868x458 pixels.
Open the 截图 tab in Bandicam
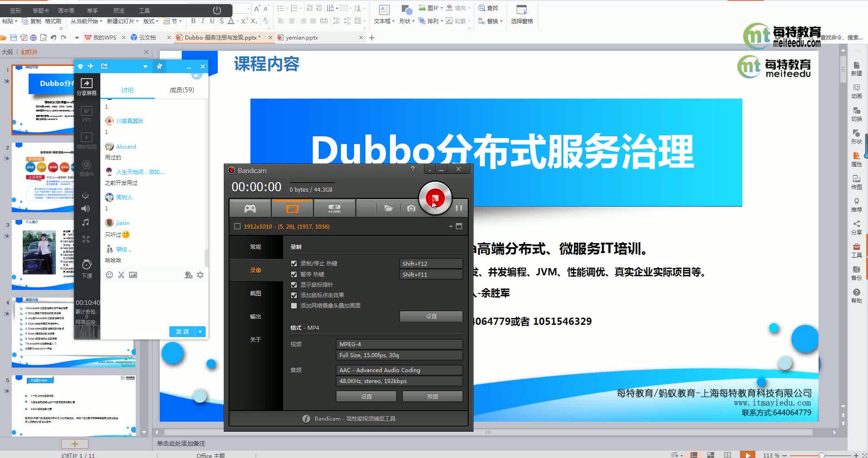pyautogui.click(x=256, y=293)
